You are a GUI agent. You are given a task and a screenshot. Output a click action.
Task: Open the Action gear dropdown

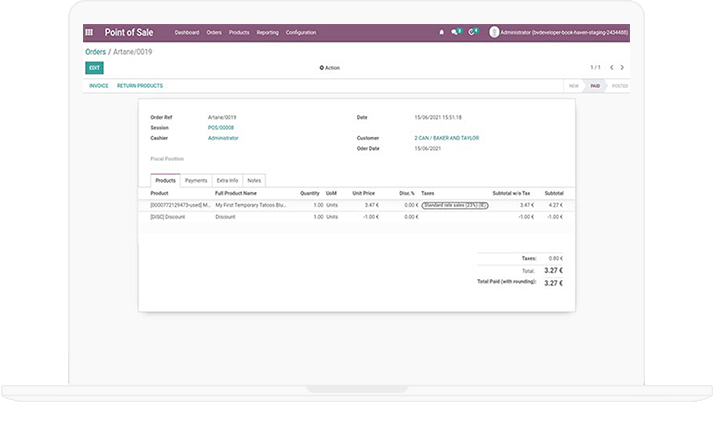click(x=330, y=68)
